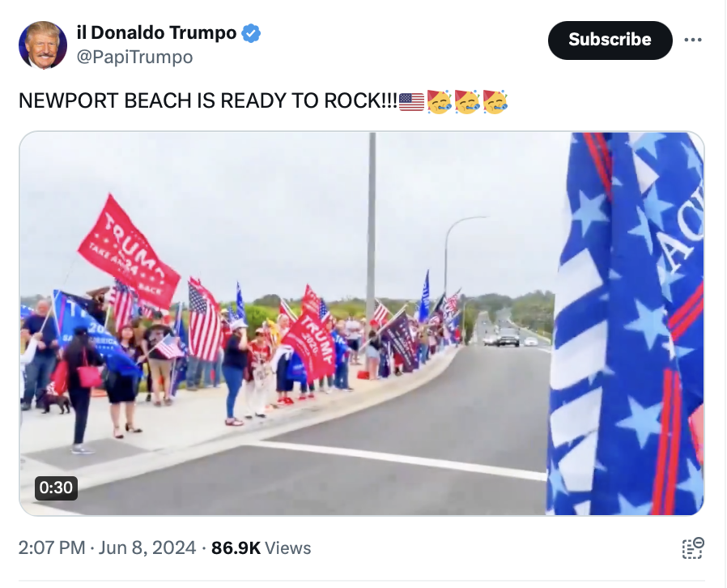The width and height of the screenshot is (727, 588).
Task: Click the word Views beside 86.9K
Action: 288,548
